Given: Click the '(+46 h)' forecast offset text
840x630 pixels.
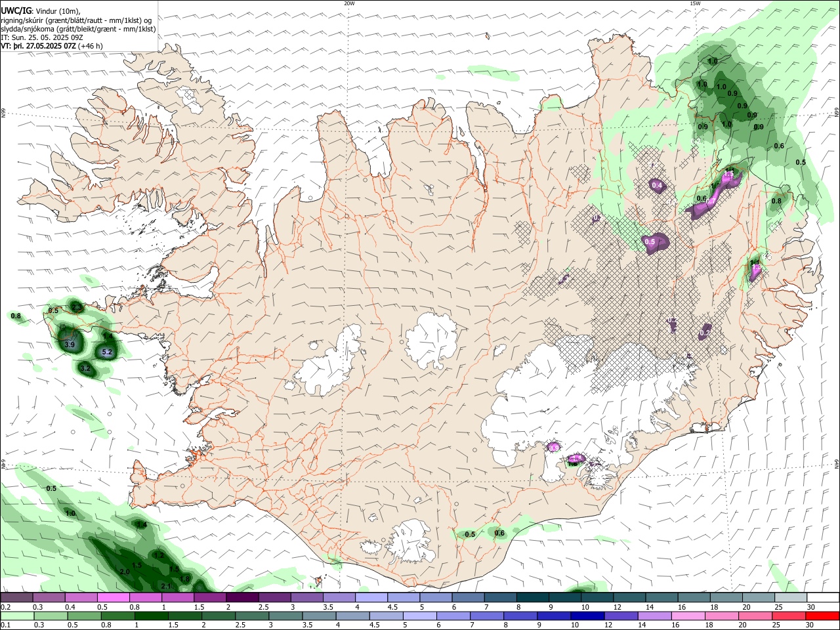Looking at the screenshot, I should point(91,46).
